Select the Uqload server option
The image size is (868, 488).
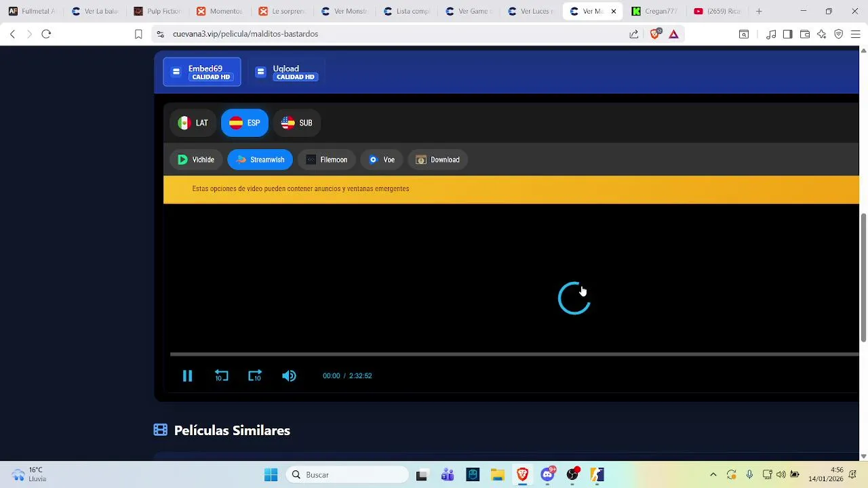point(286,72)
